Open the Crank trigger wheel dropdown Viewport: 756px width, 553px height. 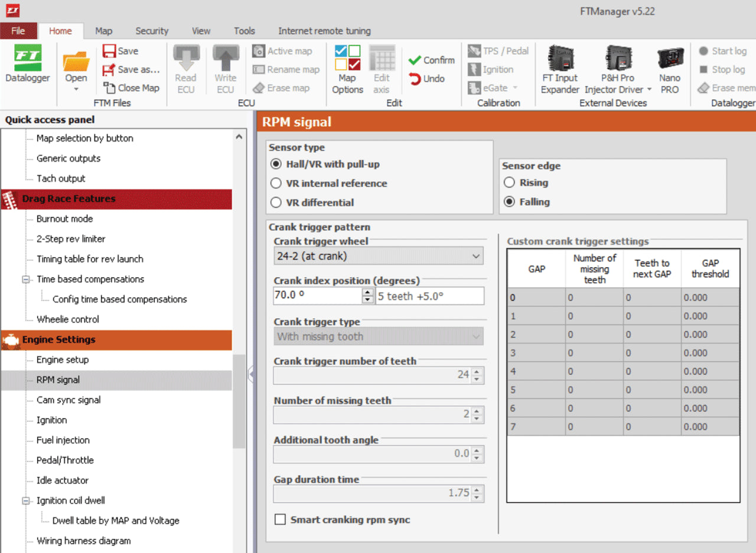coord(378,256)
